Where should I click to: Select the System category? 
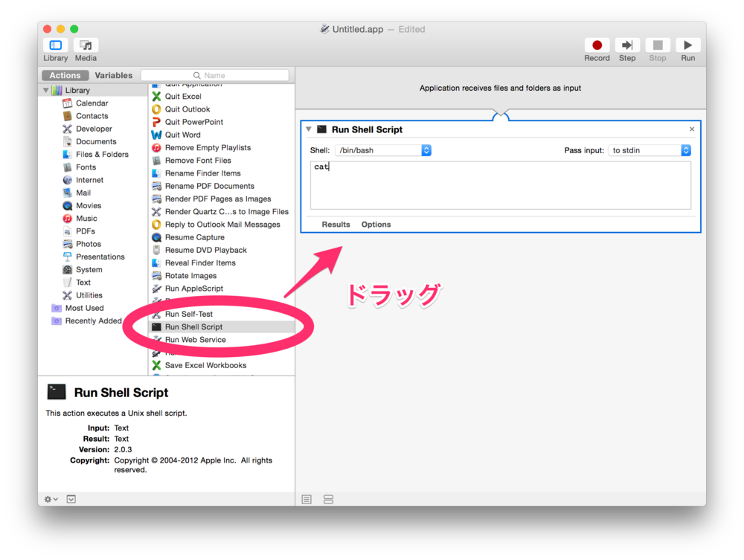[x=89, y=269]
